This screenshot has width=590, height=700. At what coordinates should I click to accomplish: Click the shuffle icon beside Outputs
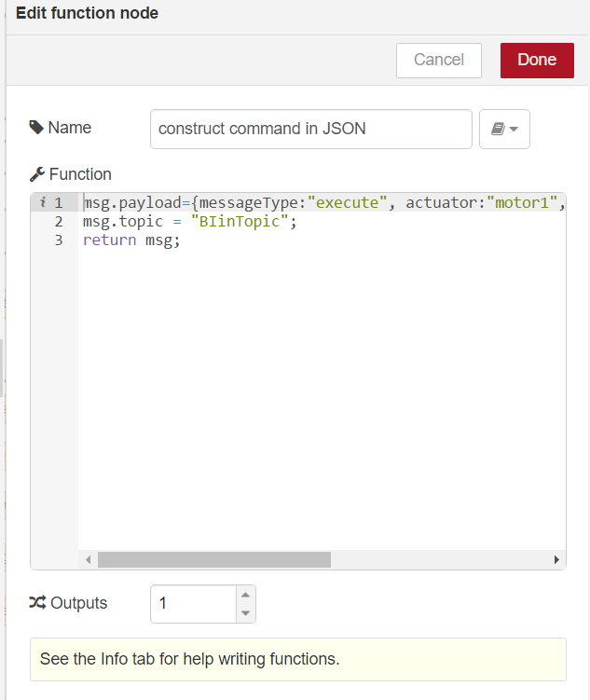coord(37,603)
